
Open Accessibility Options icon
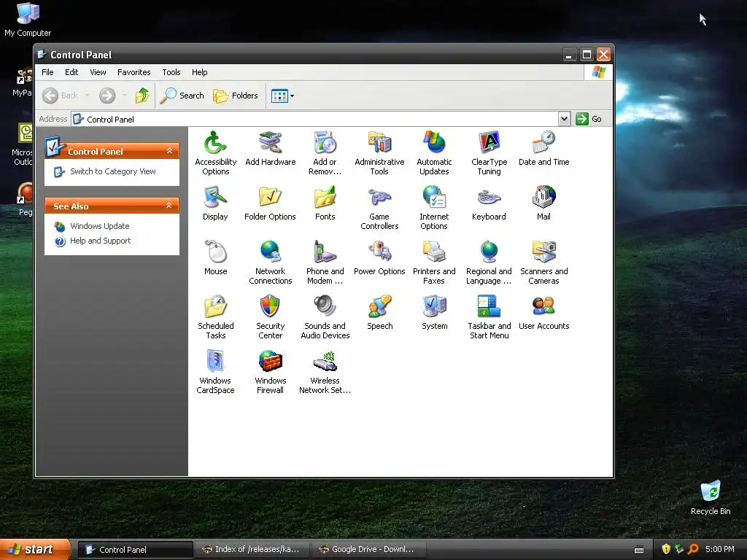coord(215,153)
